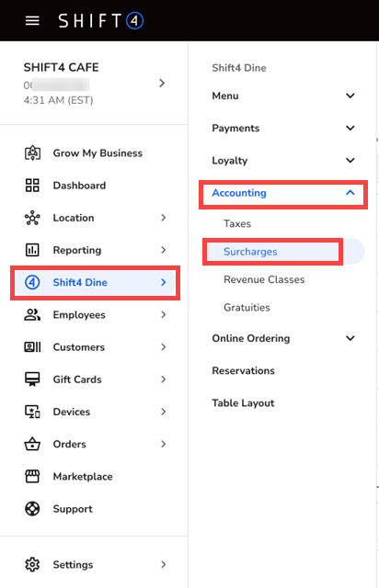Viewport: 379px width, 588px height.
Task: Expand the Payments section chevron
Action: coord(350,129)
